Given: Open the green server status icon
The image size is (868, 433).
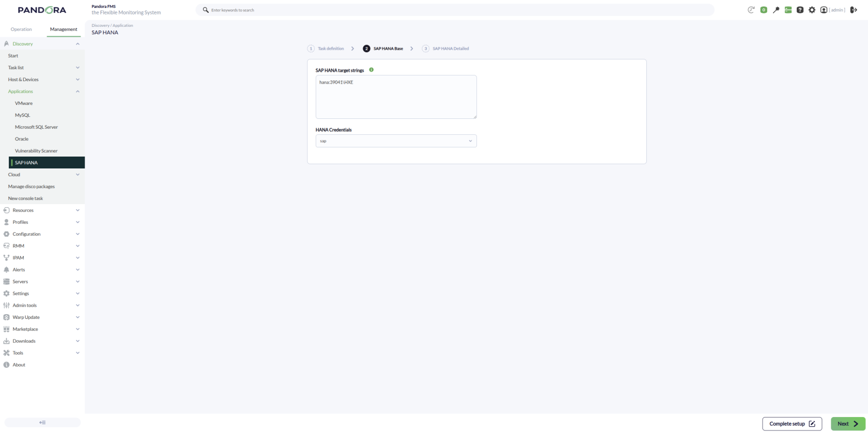Looking at the screenshot, I should click(788, 10).
